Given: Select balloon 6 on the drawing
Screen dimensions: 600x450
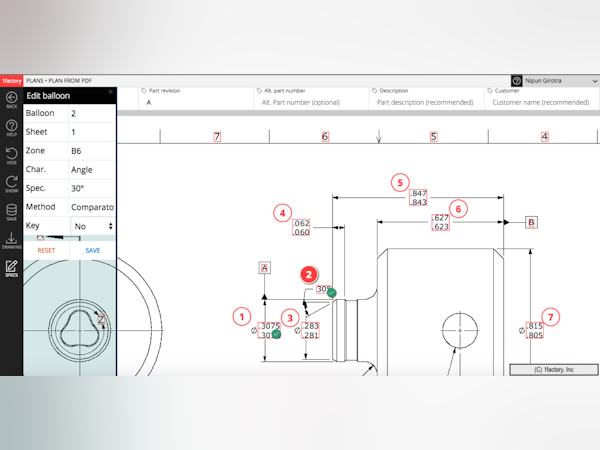Looking at the screenshot, I should click(458, 209).
